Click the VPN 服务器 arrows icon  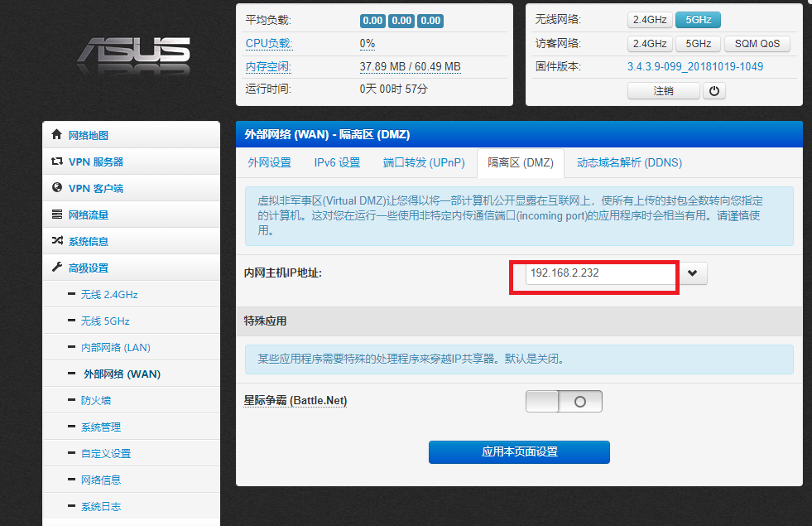(x=57, y=162)
